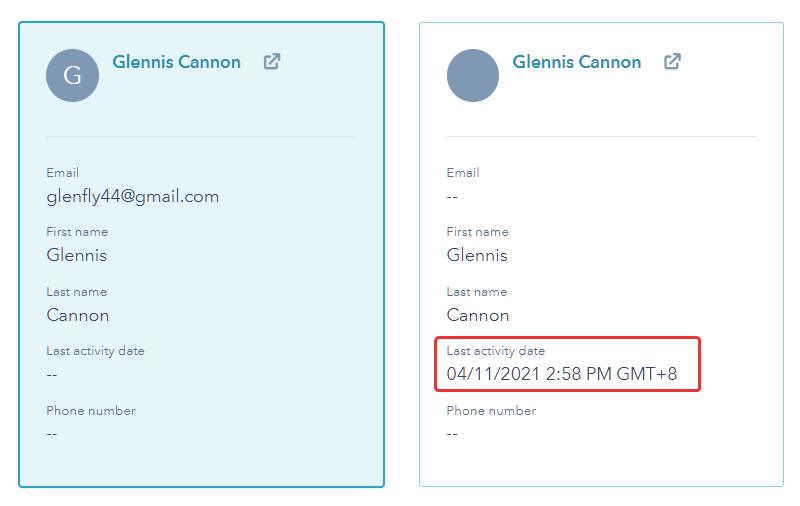Viewport: 800px width, 506px height.
Task: Click Last name Cannon on left card
Action: coord(78,315)
